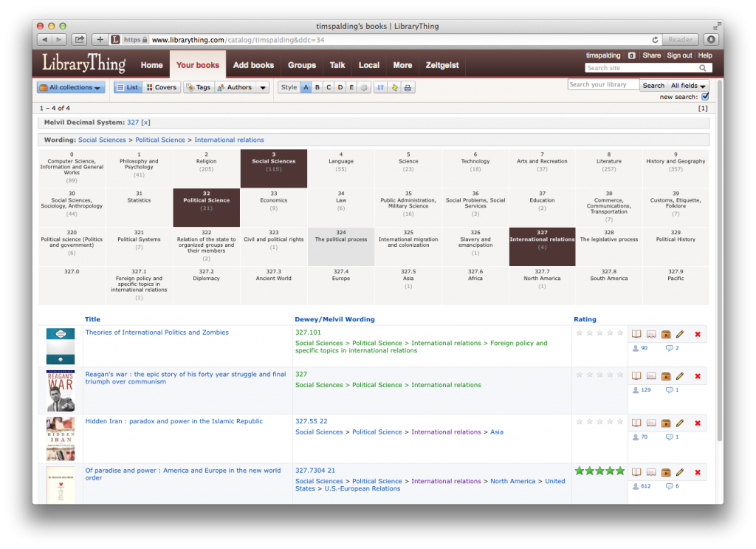Rate Hidden Iran with first star
This screenshot has height=549, width=756.
[580, 422]
